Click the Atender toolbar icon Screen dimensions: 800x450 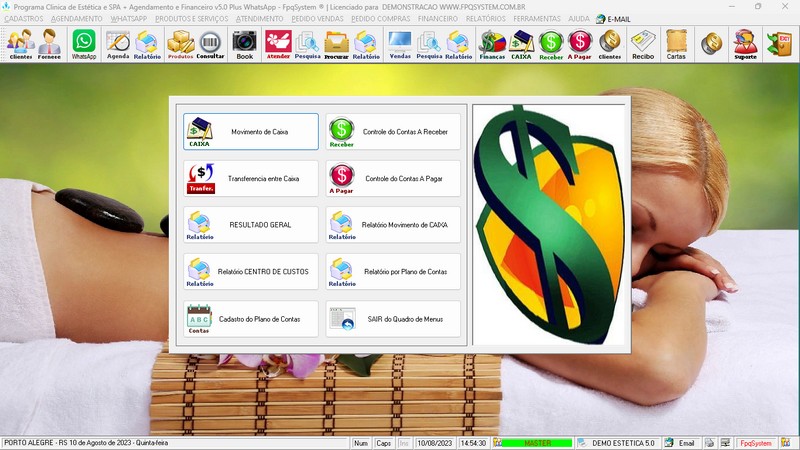tap(278, 44)
